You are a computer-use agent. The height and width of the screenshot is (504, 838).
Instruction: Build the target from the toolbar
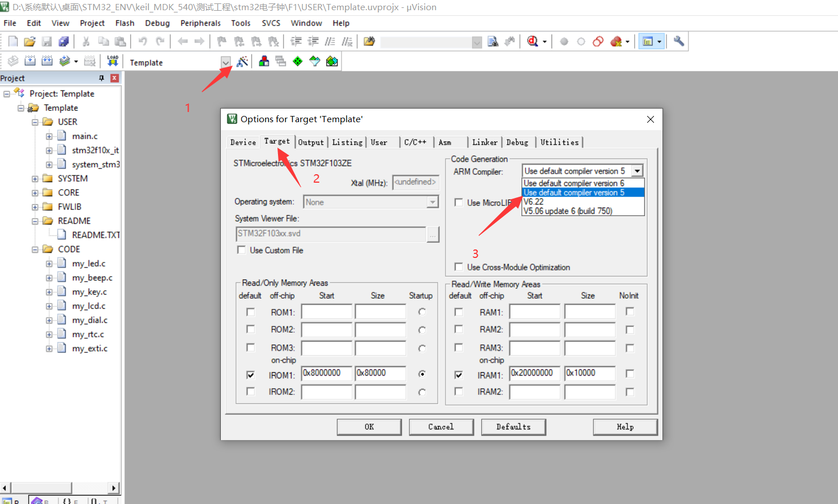coord(30,61)
